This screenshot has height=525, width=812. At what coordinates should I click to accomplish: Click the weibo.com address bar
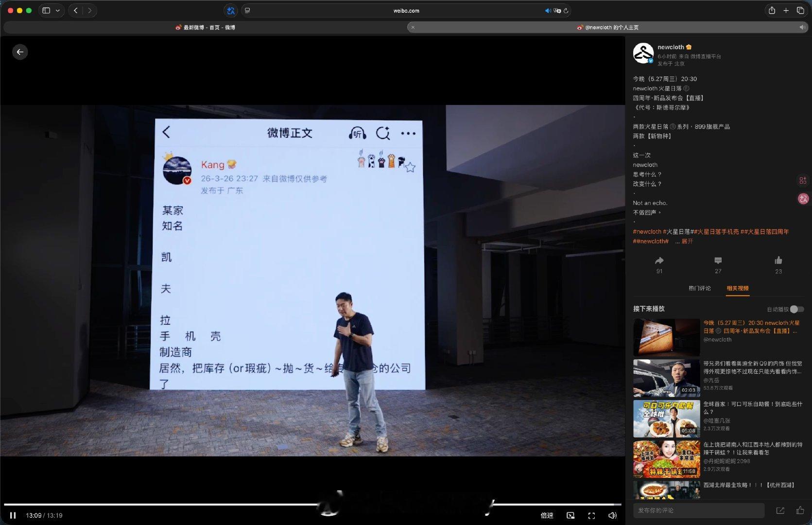coord(406,11)
